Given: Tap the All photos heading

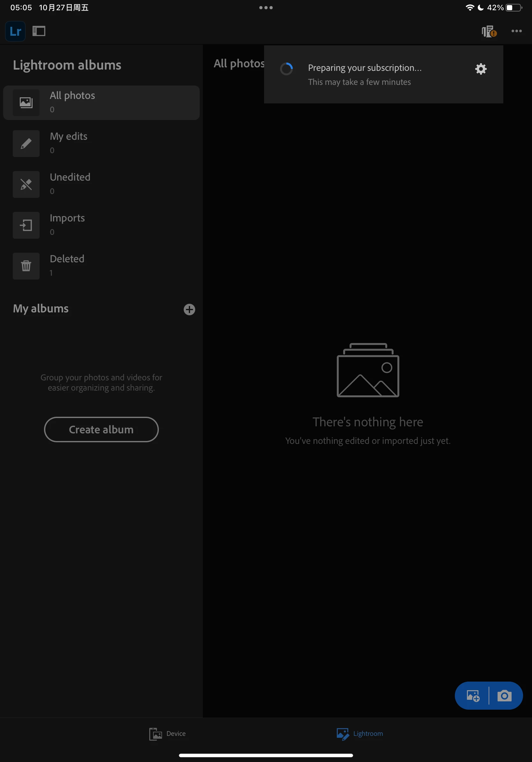Looking at the screenshot, I should pyautogui.click(x=239, y=63).
